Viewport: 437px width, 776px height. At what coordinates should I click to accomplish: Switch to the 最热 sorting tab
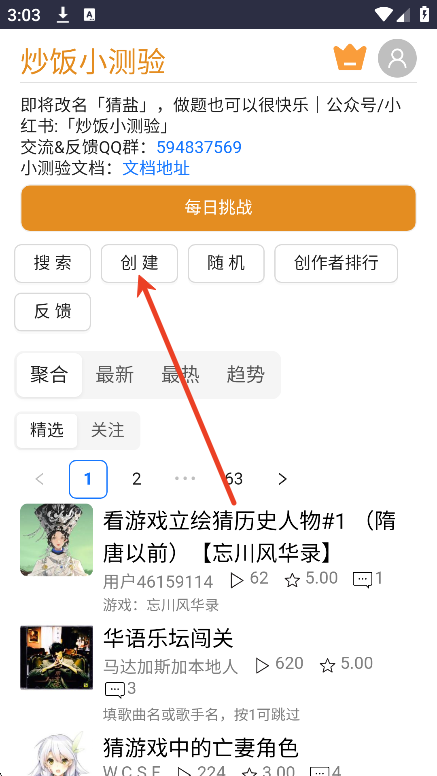pos(180,375)
